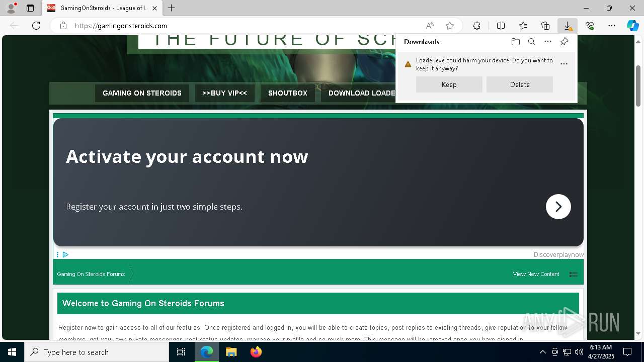Pin the Downloads panel
The image size is (644, 362).
564,42
